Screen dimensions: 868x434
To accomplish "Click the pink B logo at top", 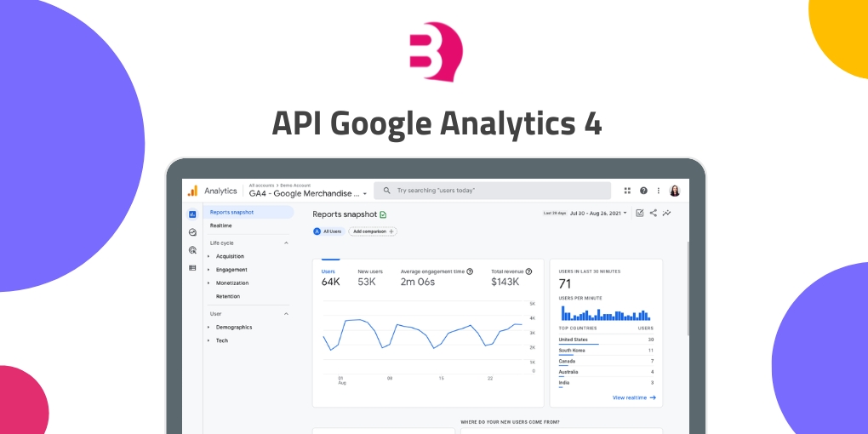I will point(436,52).
